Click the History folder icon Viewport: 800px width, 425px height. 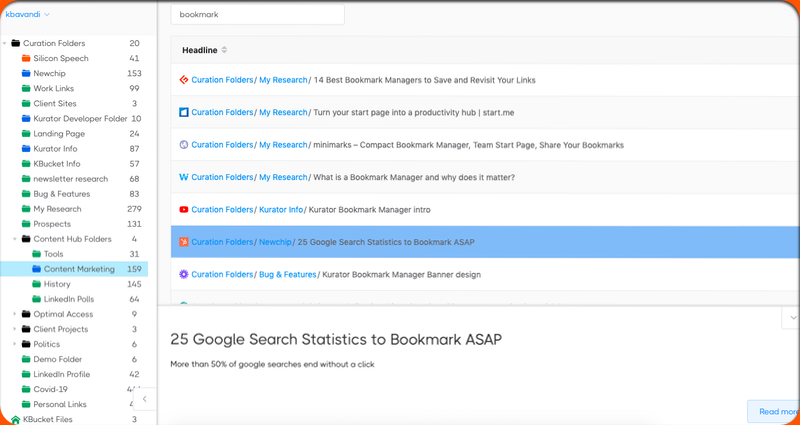click(36, 284)
